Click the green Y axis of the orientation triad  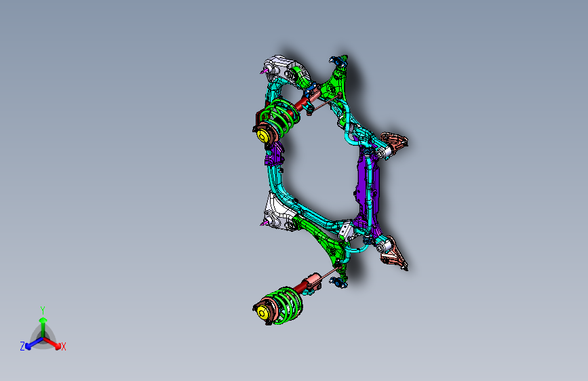(x=43, y=327)
